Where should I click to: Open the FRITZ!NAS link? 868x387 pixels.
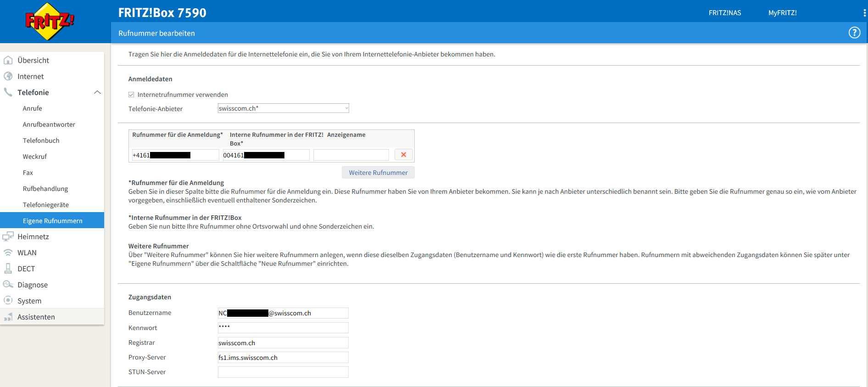click(x=725, y=13)
